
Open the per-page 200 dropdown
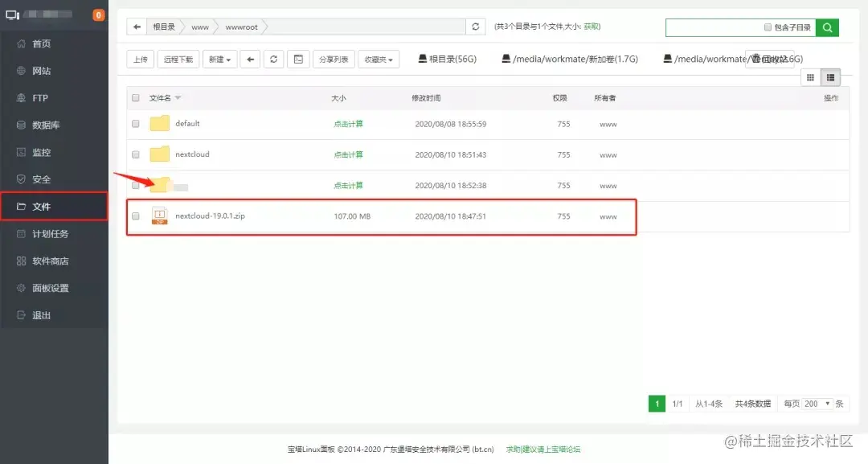click(x=817, y=404)
